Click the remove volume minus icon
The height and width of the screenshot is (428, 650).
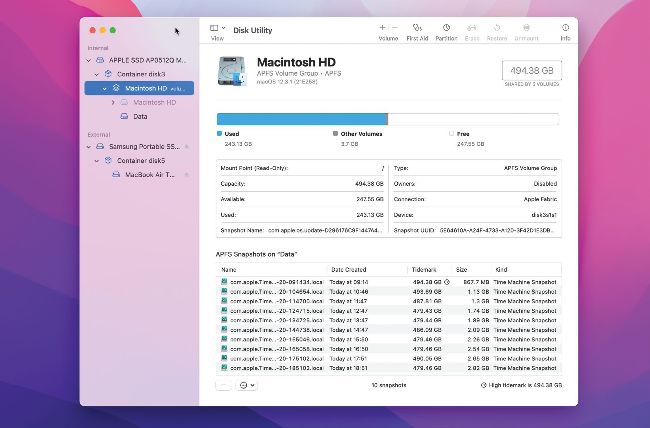click(394, 28)
